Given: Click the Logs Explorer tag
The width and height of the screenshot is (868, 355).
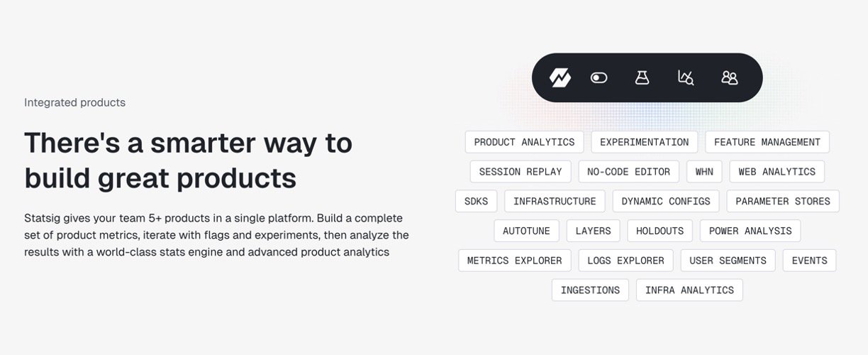Looking at the screenshot, I should [625, 261].
